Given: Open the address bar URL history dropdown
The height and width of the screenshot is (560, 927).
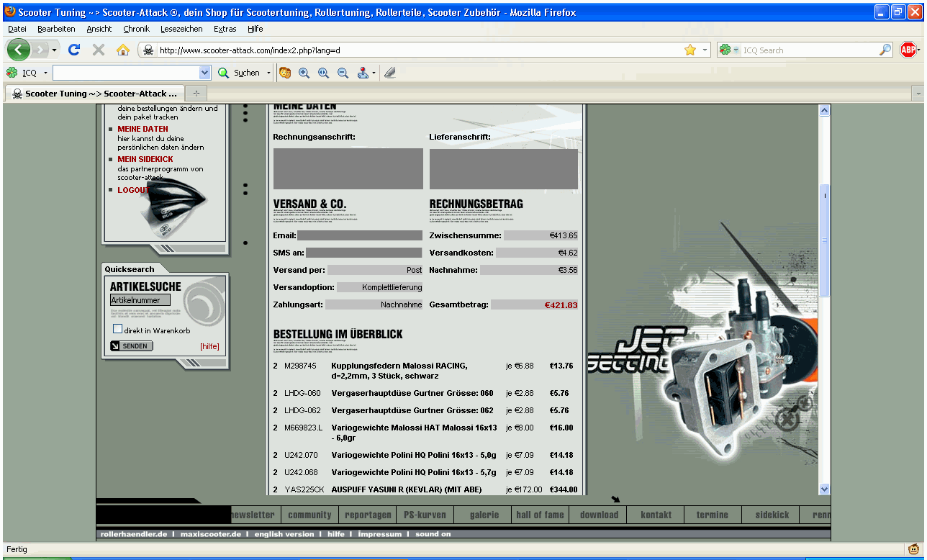Looking at the screenshot, I should click(x=705, y=50).
